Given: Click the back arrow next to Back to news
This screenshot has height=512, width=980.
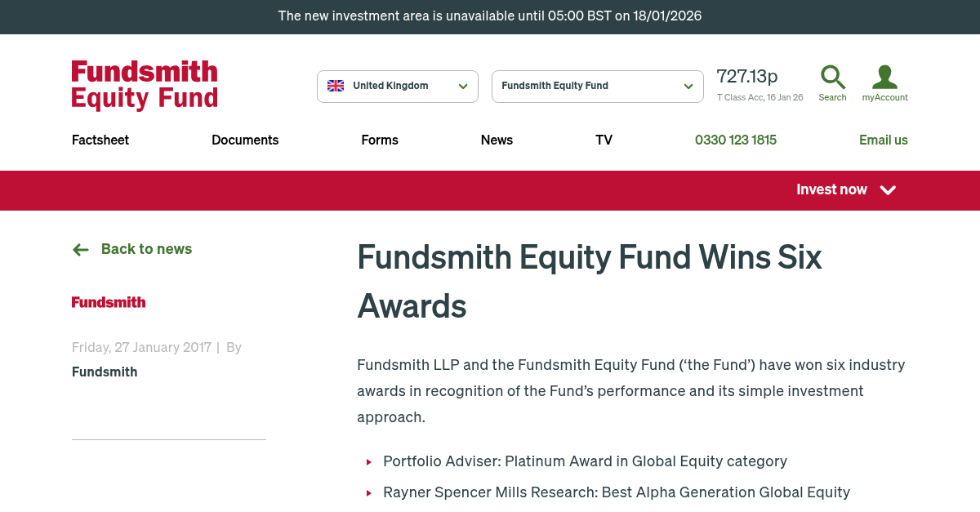Looking at the screenshot, I should pyautogui.click(x=80, y=249).
